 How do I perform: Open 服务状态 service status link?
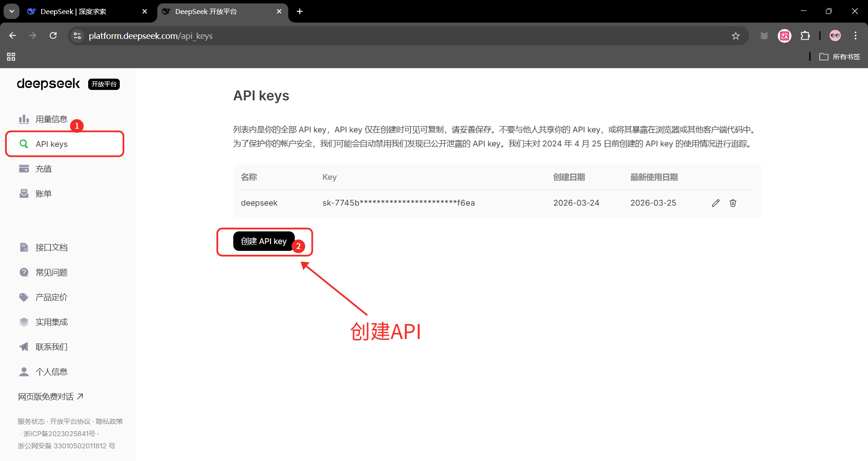coord(31,422)
